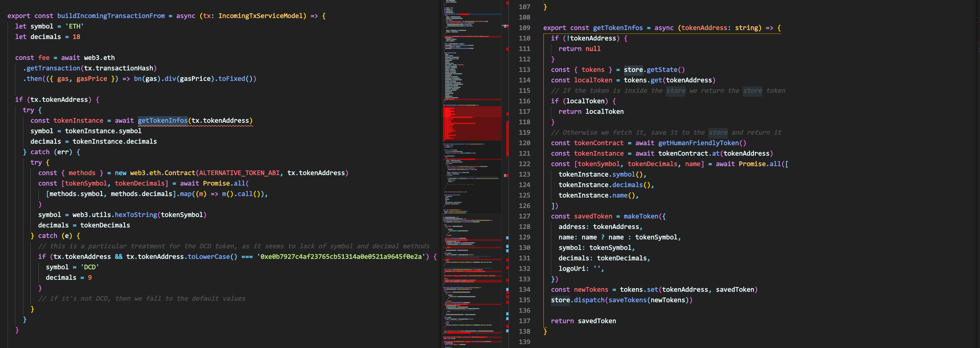Image resolution: width=980 pixels, height=348 pixels.
Task: Click tokenContract.at(tokenAddress) on line 121
Action: pos(716,153)
